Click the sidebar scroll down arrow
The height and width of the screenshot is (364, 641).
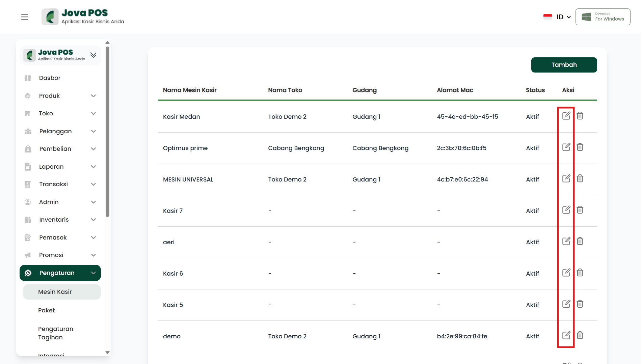coord(107,353)
